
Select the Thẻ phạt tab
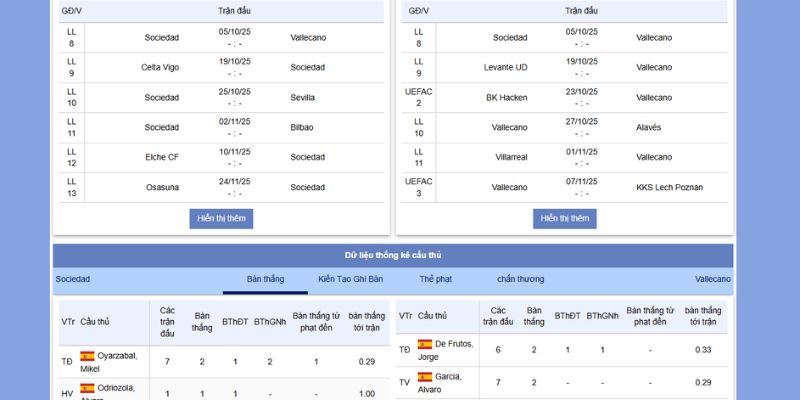click(x=436, y=279)
